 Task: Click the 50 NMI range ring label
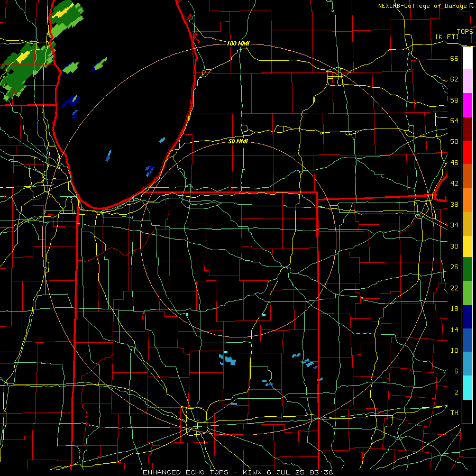238,141
